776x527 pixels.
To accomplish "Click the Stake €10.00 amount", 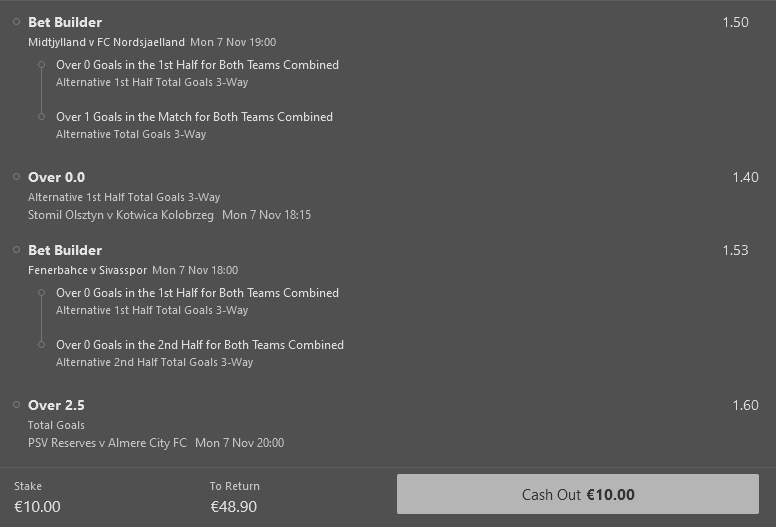I will [x=37, y=507].
